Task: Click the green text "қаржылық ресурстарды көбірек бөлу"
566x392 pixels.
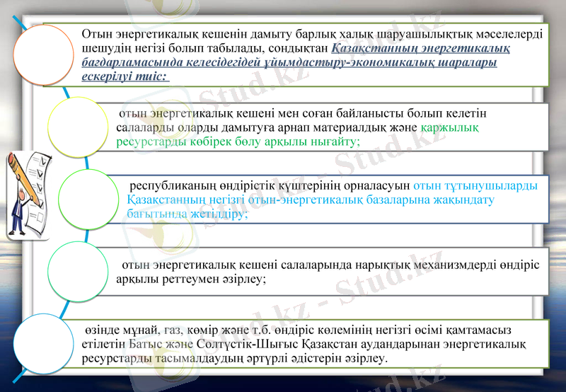Action: click(297, 134)
